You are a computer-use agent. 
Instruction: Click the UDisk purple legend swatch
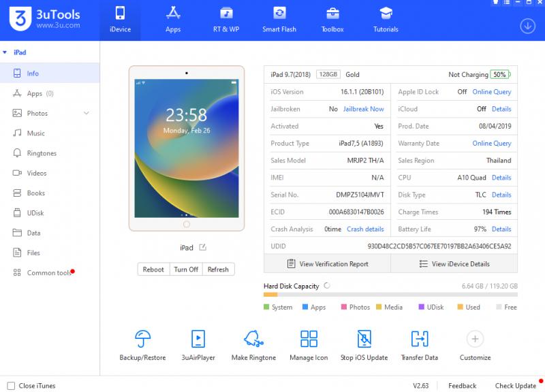point(421,307)
